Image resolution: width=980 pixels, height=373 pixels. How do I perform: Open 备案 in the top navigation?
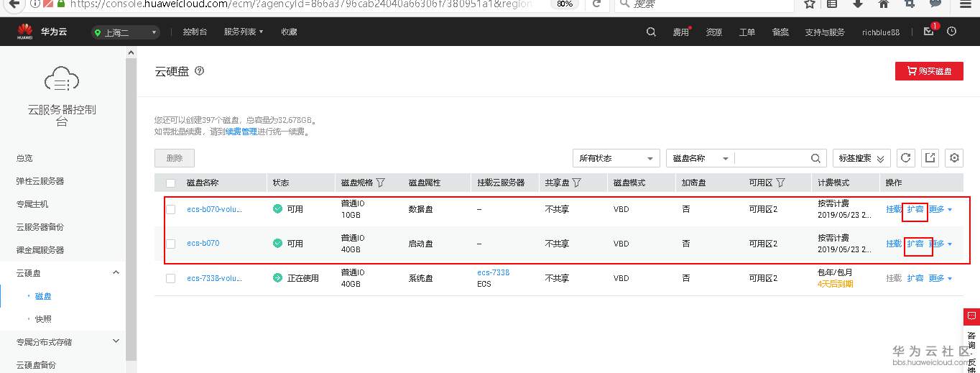point(780,32)
